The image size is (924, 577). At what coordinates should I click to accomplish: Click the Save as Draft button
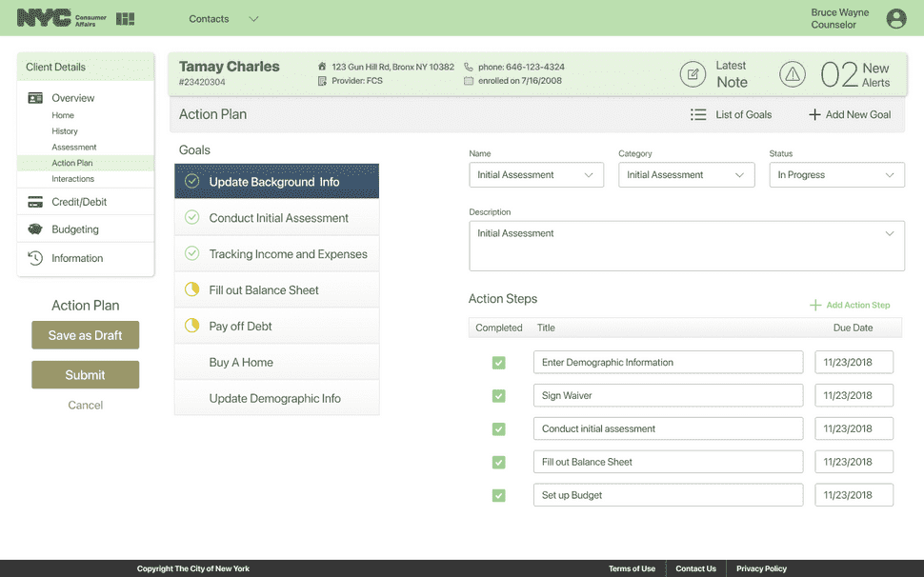[85, 335]
